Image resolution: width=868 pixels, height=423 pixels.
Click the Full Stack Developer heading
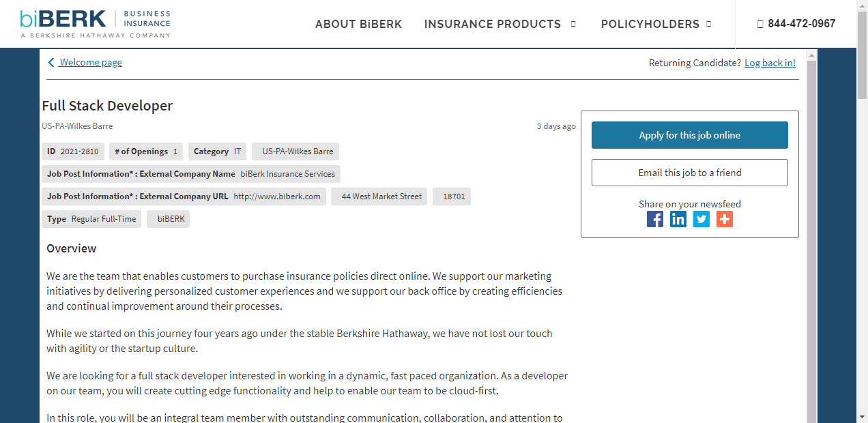107,106
